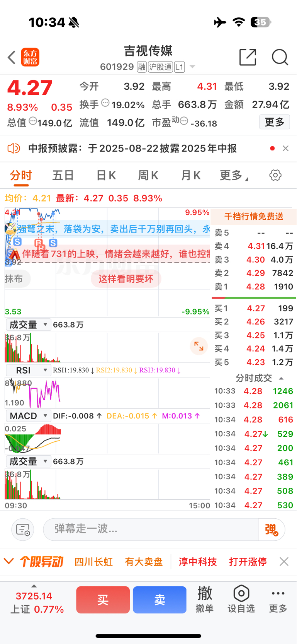The width and height of the screenshot is (297, 644).
Task: Tap the 卖2 4.29 order row
Action: pos(254,273)
